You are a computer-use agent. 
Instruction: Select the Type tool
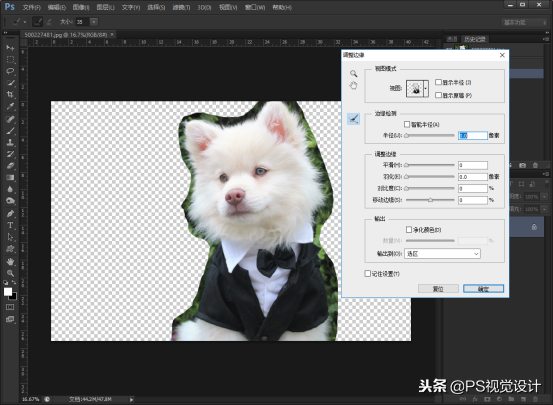pyautogui.click(x=10, y=225)
